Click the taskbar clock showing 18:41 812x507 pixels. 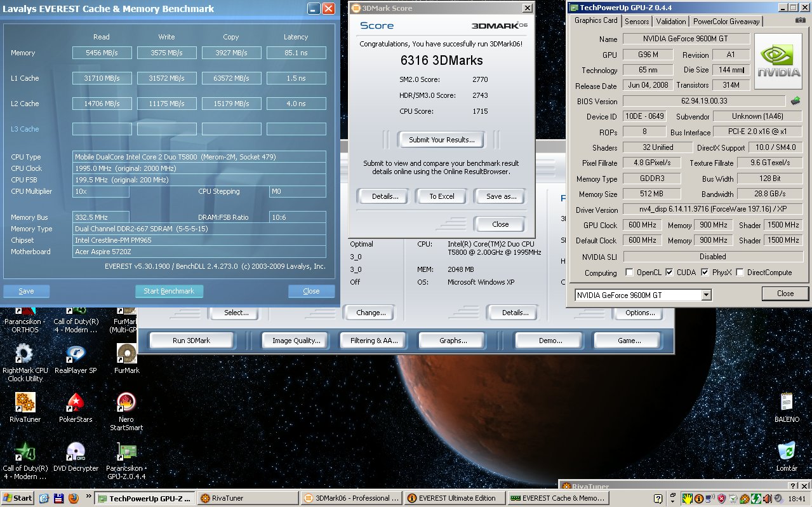coord(798,499)
